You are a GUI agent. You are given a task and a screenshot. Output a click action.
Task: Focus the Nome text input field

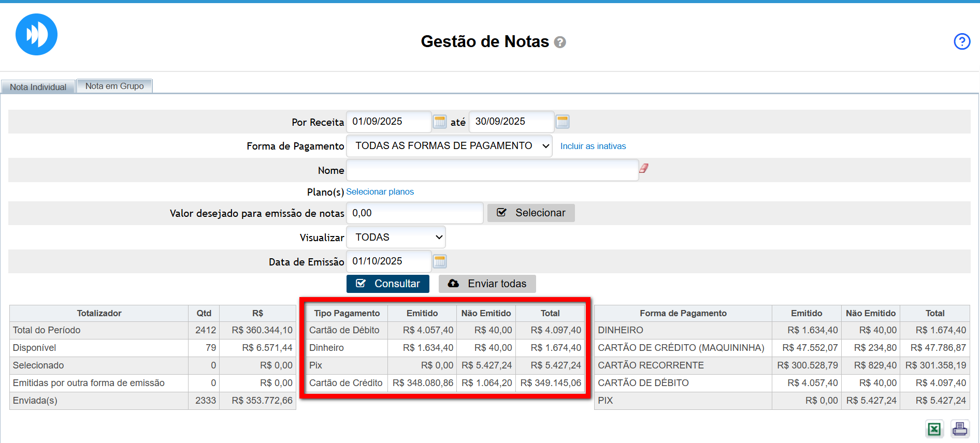[492, 170]
